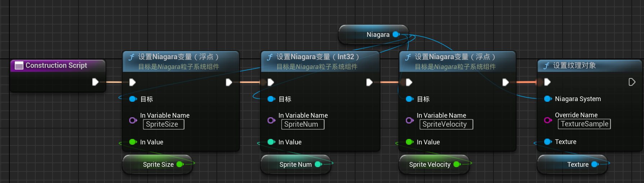Click exec input pin of SpriteVelocity node
This screenshot has height=183, width=644.
pyautogui.click(x=409, y=82)
